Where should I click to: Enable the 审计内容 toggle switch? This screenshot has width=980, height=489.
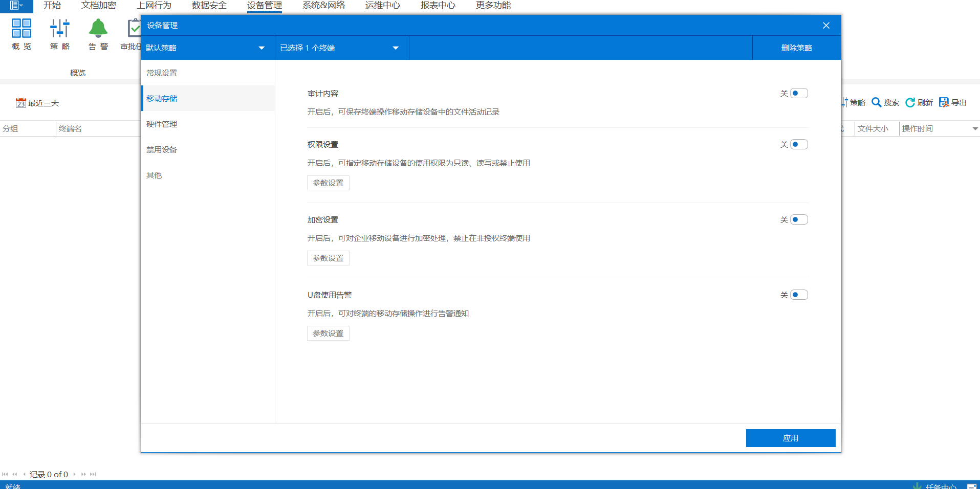[x=798, y=93]
